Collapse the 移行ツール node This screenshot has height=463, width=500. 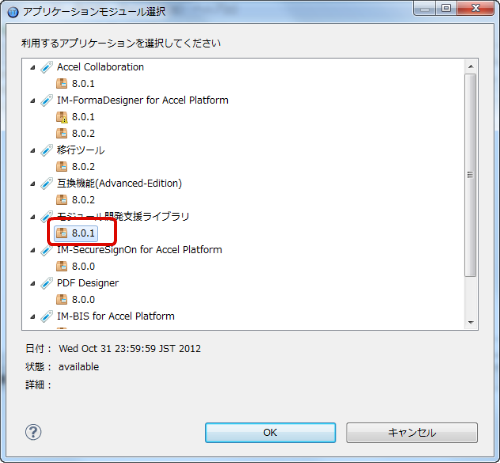33,151
